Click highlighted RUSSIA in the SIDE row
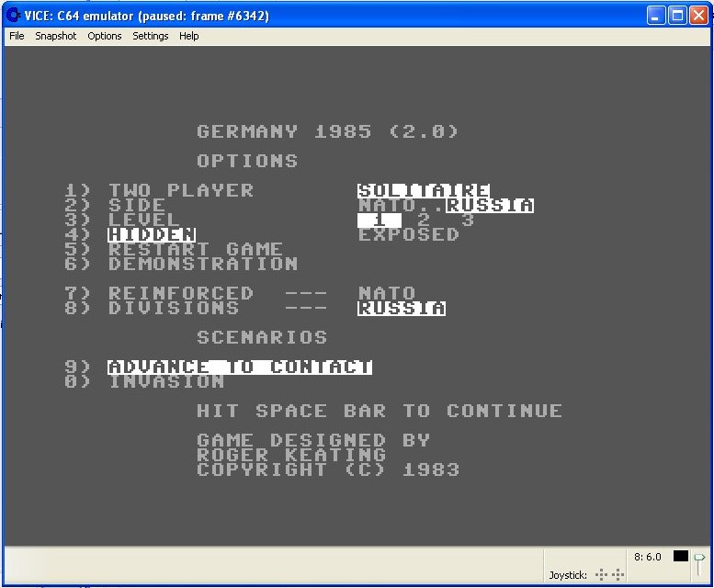Screen dimensions: 714x588 click(490, 205)
